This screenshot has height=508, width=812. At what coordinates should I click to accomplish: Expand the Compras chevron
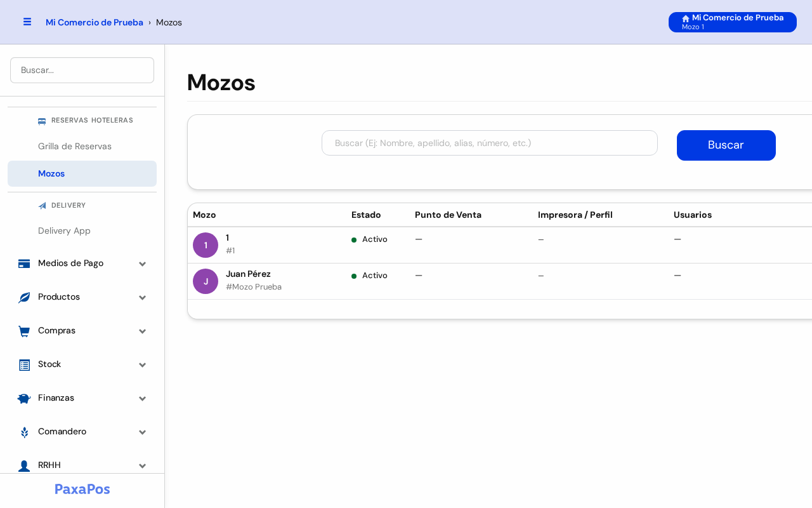point(143,331)
